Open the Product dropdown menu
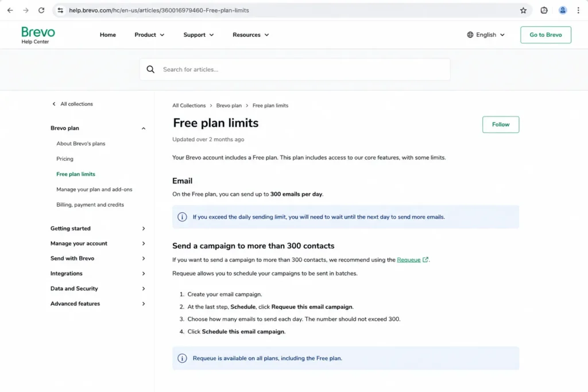This screenshot has width=588, height=392. tap(149, 35)
